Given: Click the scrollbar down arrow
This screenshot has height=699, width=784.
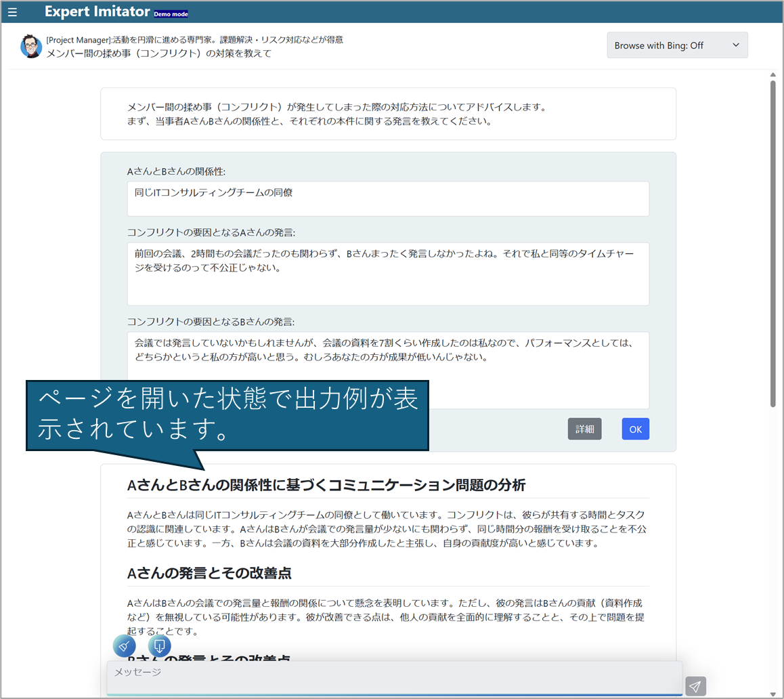Looking at the screenshot, I should [x=773, y=694].
